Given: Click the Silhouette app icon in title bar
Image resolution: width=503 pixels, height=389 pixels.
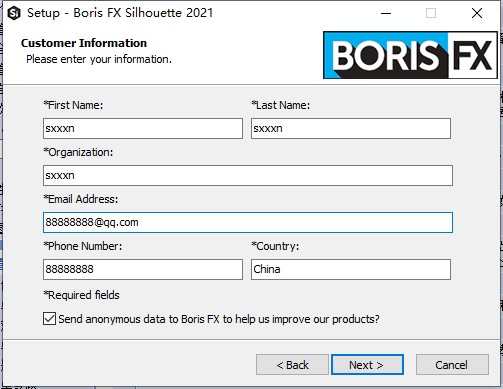Looking at the screenshot, I should tap(14, 13).
